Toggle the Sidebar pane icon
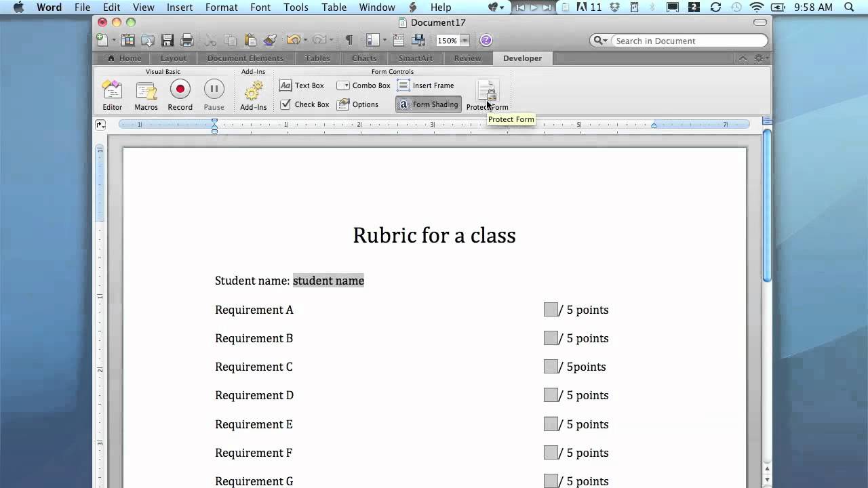This screenshot has width=868, height=488. [372, 40]
